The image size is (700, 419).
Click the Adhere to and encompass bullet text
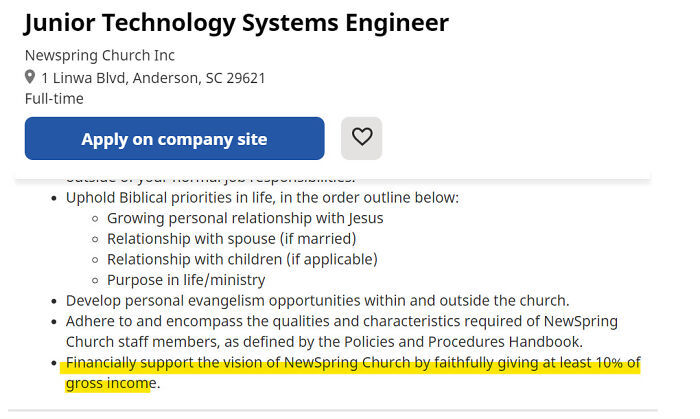[x=342, y=332]
